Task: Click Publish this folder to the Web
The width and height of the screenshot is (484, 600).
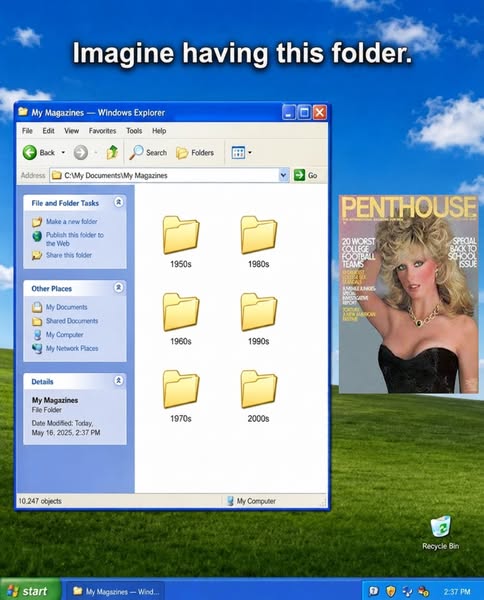Action: pyautogui.click(x=75, y=239)
